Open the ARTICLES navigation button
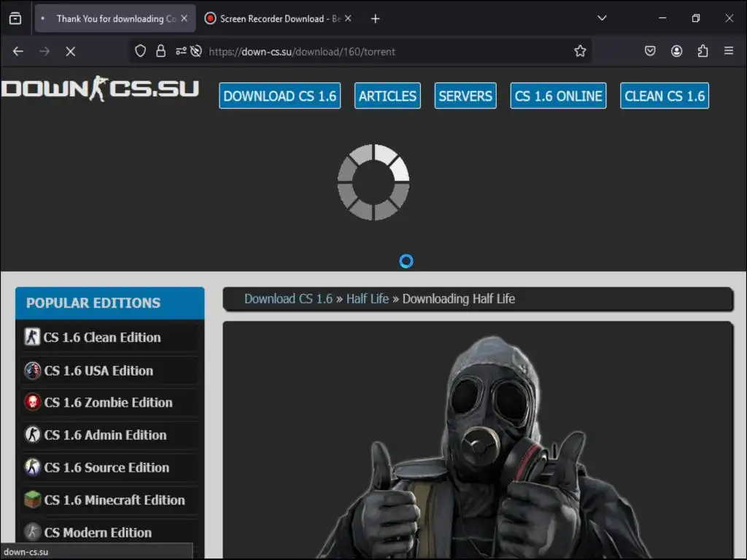 tap(387, 96)
